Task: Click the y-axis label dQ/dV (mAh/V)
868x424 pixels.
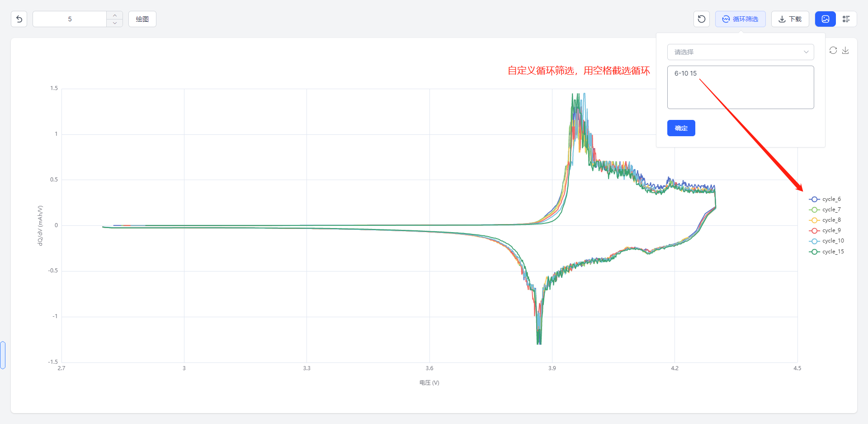Action: pyautogui.click(x=40, y=225)
